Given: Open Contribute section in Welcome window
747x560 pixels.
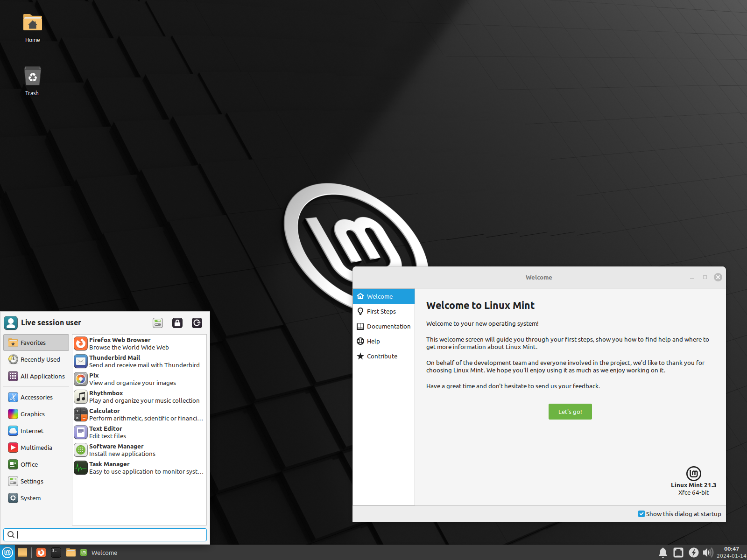Looking at the screenshot, I should click(384, 356).
